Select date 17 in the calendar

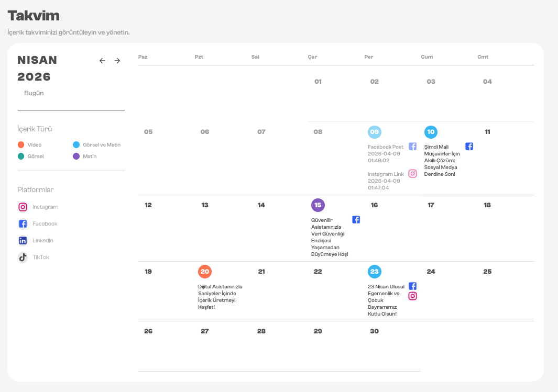(431, 205)
